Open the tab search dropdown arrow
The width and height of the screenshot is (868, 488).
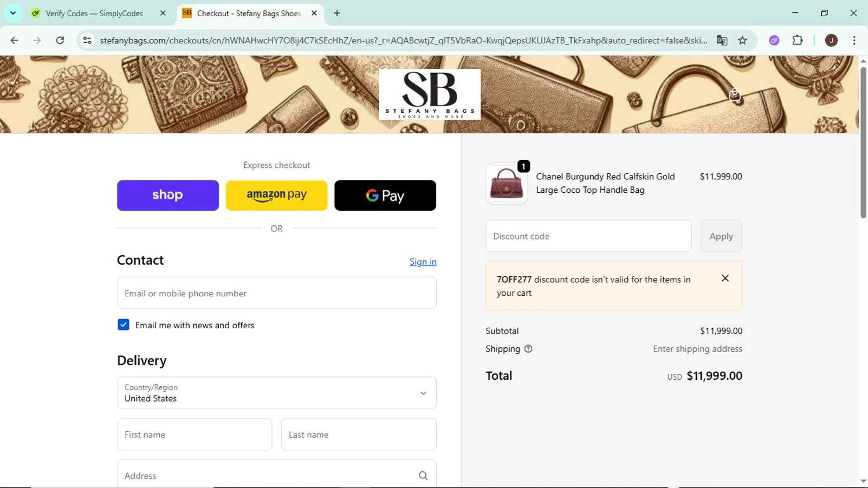tap(13, 13)
